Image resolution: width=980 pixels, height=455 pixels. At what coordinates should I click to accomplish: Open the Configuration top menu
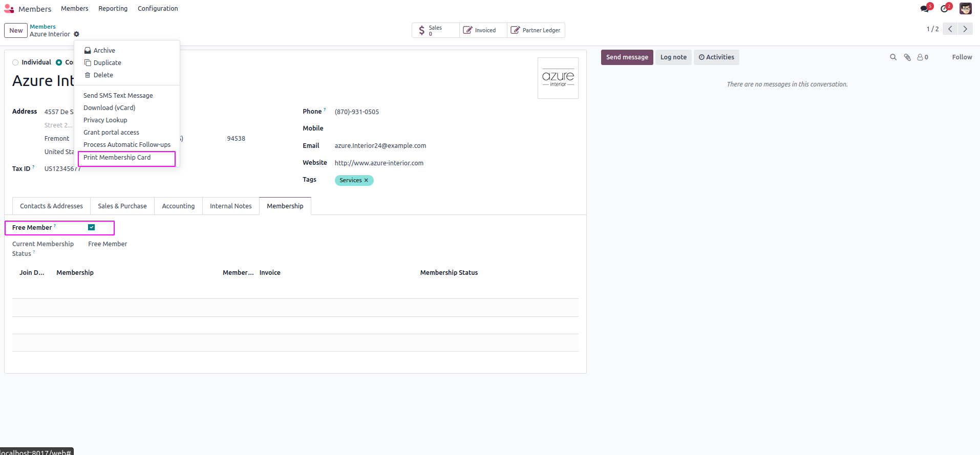158,9
